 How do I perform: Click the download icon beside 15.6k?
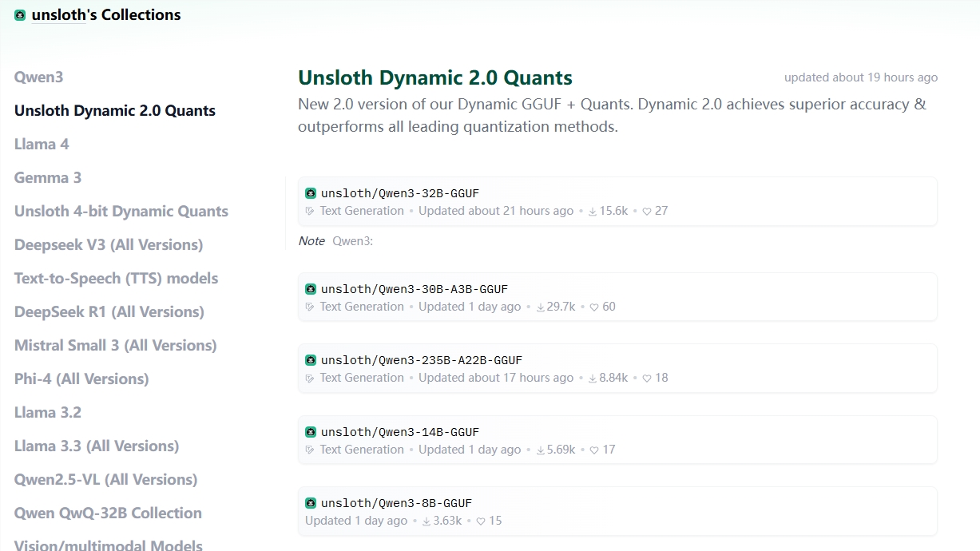[x=593, y=212]
